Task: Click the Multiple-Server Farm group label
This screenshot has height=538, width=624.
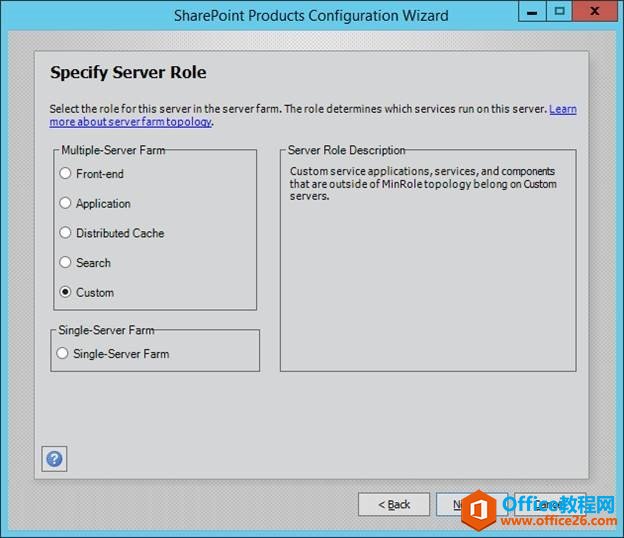Action: (113, 150)
